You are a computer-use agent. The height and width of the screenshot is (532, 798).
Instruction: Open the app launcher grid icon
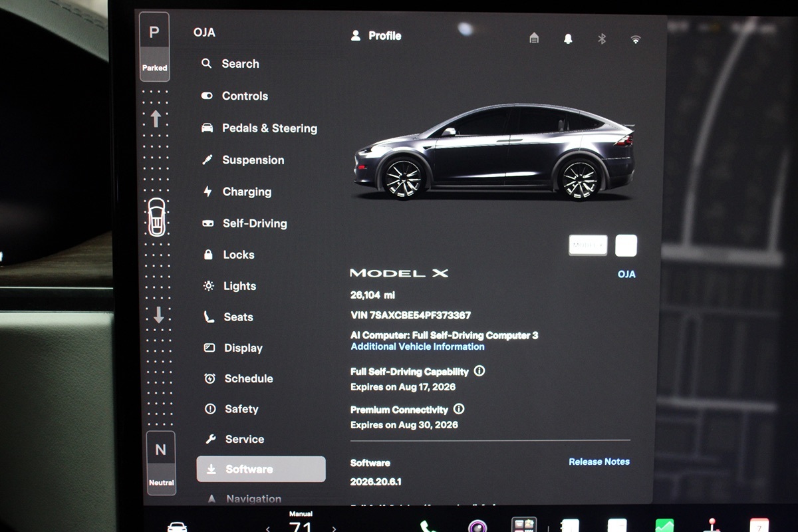click(x=524, y=525)
